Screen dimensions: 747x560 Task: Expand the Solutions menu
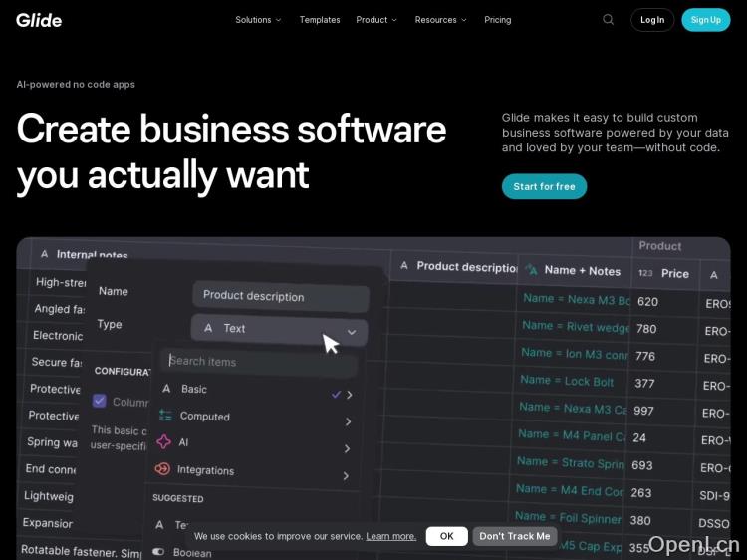pyautogui.click(x=258, y=20)
